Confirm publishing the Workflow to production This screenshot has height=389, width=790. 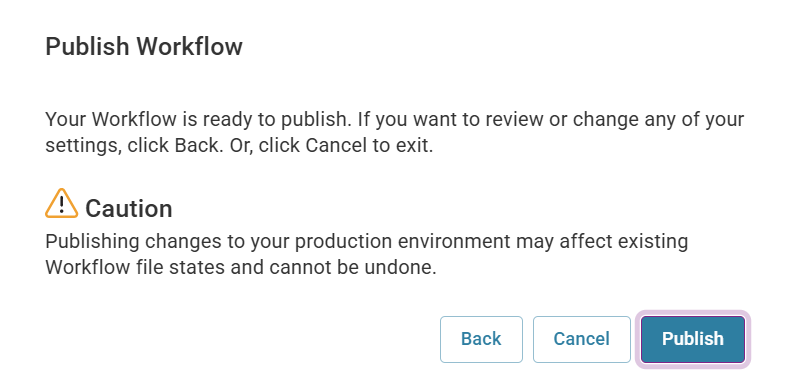coord(693,339)
